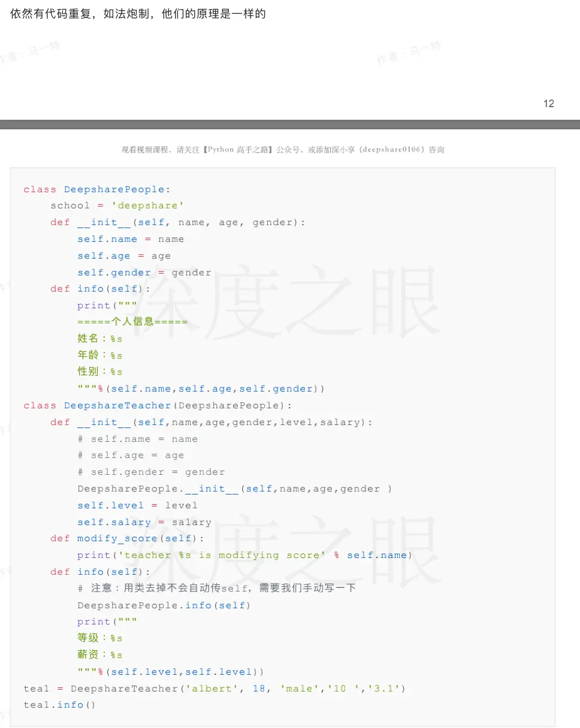
Task: Click the comment # self.age = age
Action: 131,455
